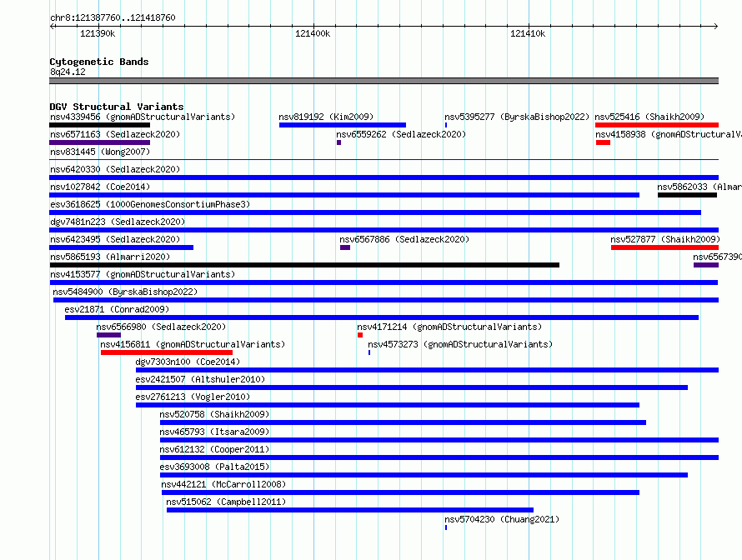Screen dimensions: 742x560
Task: Open nsv520758 (Shaikh2009) label
Action: click(x=214, y=414)
